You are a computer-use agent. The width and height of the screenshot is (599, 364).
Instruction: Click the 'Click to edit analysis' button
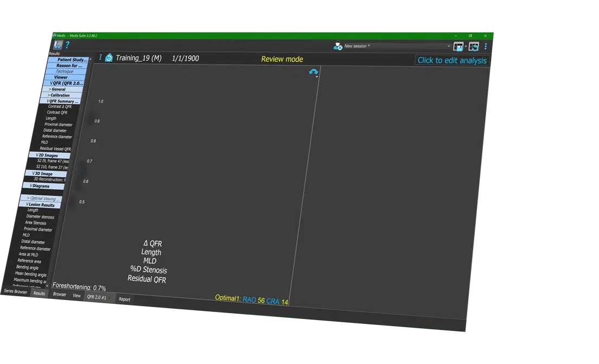coord(452,60)
